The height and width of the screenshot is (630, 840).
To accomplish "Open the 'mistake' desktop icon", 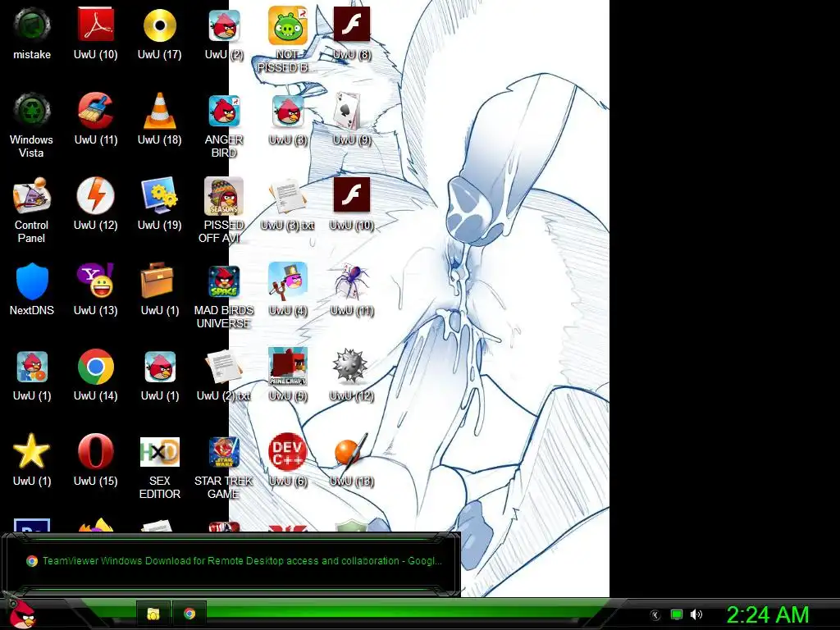I will 32,33.
